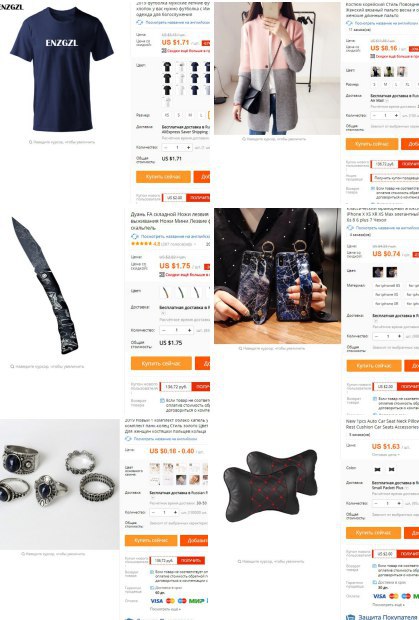
Task: Click the translate-title icon on the knife listing
Action: [134, 236]
